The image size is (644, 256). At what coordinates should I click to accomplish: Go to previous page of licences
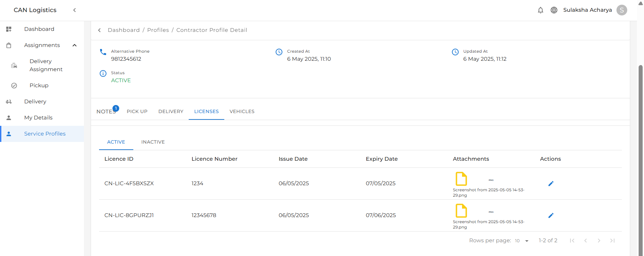coord(586,241)
